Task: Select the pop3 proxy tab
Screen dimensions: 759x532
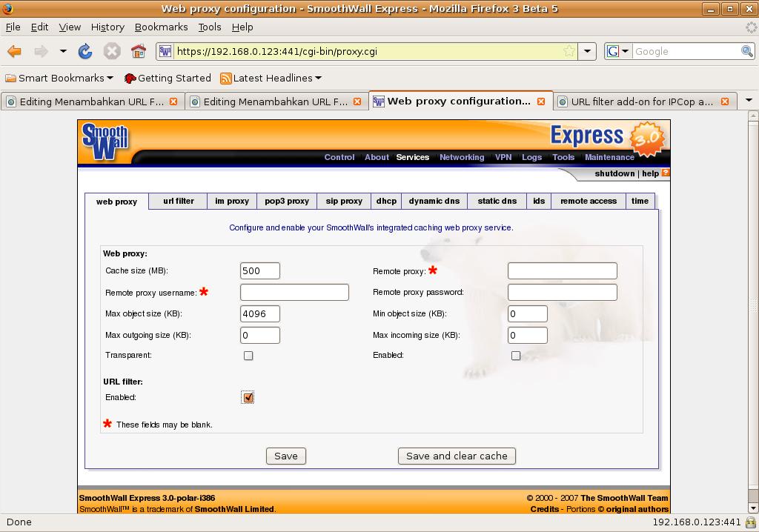Action: (x=287, y=201)
